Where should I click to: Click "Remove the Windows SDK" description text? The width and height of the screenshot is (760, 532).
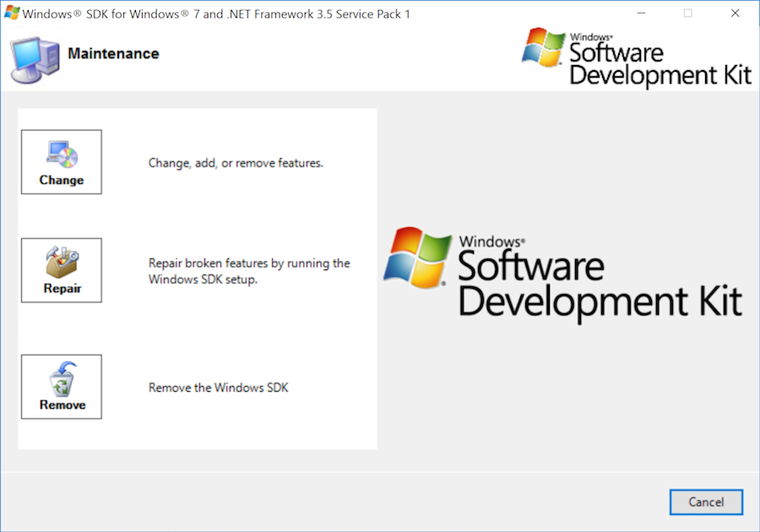218,388
